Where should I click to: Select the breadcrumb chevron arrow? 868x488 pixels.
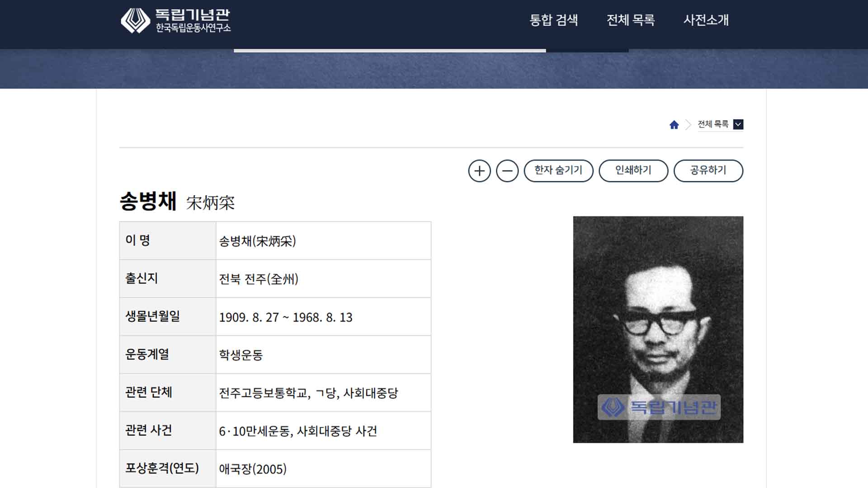689,124
